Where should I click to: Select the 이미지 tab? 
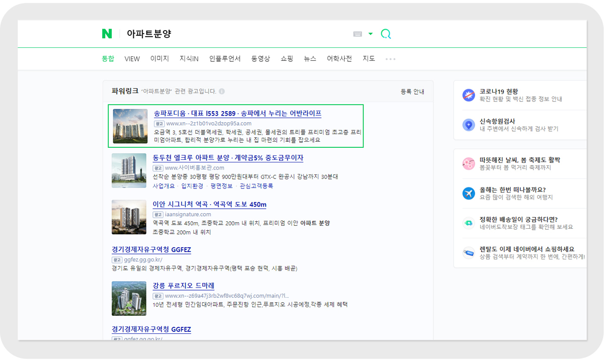160,59
